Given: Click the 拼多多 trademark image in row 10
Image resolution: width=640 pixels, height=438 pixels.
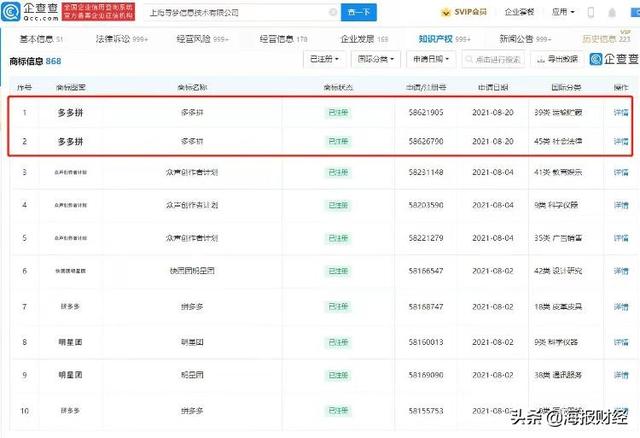Looking at the screenshot, I should click(x=70, y=410).
